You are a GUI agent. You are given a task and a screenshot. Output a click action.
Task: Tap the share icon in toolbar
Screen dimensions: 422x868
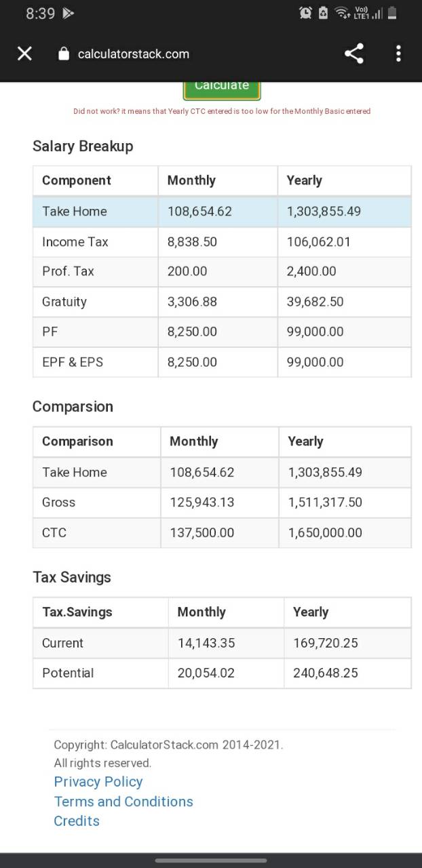click(x=353, y=54)
